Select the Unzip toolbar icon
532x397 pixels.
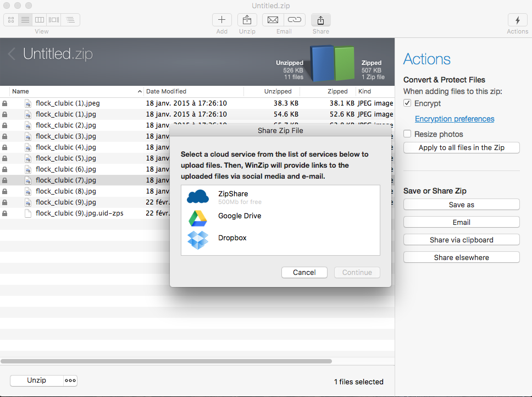click(247, 19)
